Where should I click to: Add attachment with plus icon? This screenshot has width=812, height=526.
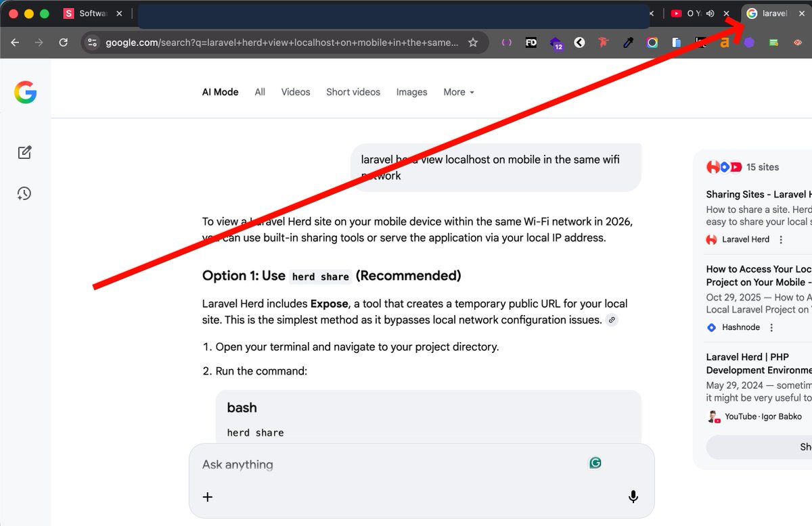click(208, 497)
